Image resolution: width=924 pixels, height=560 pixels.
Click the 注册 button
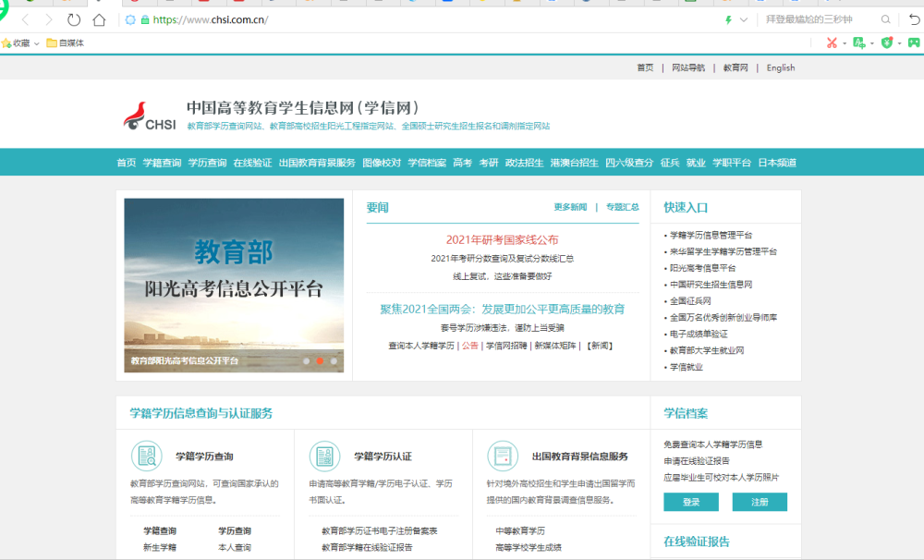pyautogui.click(x=760, y=502)
